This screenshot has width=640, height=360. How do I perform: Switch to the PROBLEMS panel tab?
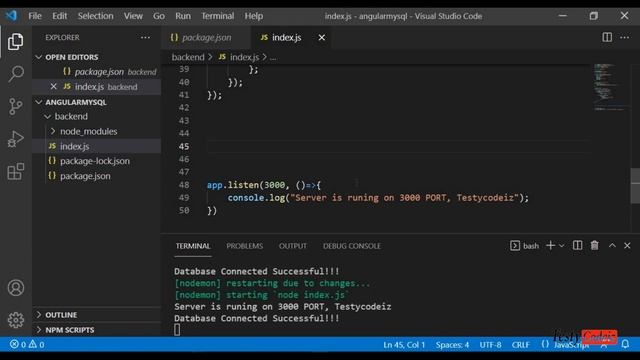pos(244,246)
